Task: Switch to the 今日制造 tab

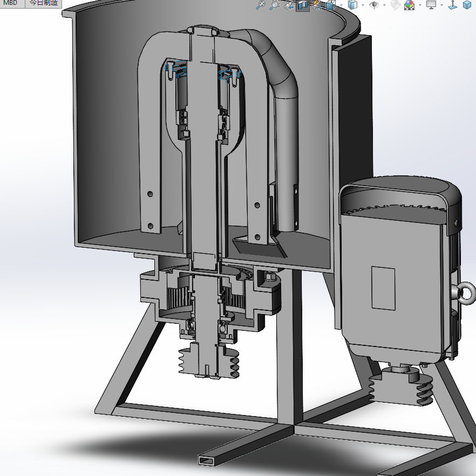Action: (x=43, y=3)
